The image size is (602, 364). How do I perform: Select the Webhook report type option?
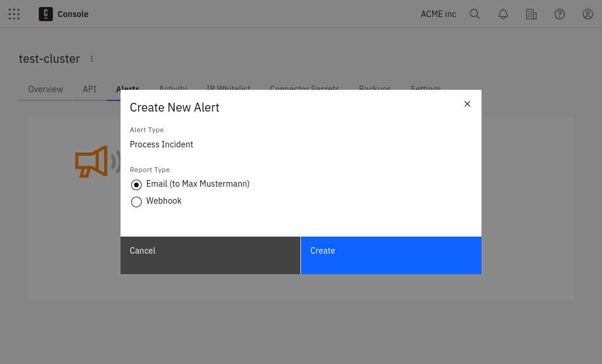point(136,201)
